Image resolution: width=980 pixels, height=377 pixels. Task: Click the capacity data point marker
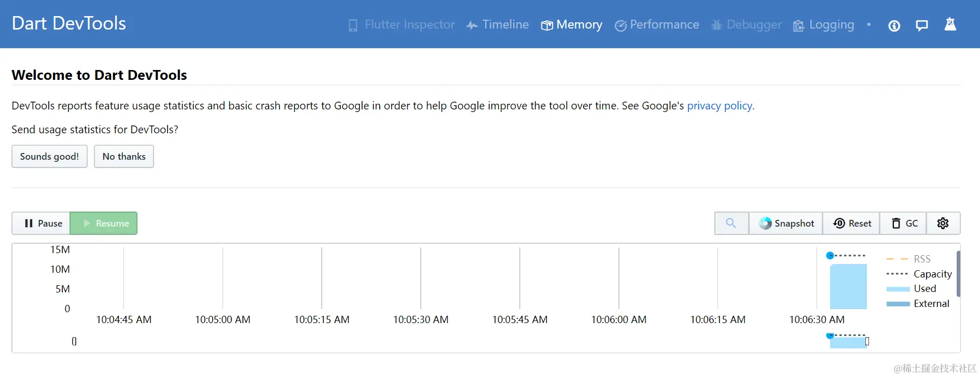[830, 255]
